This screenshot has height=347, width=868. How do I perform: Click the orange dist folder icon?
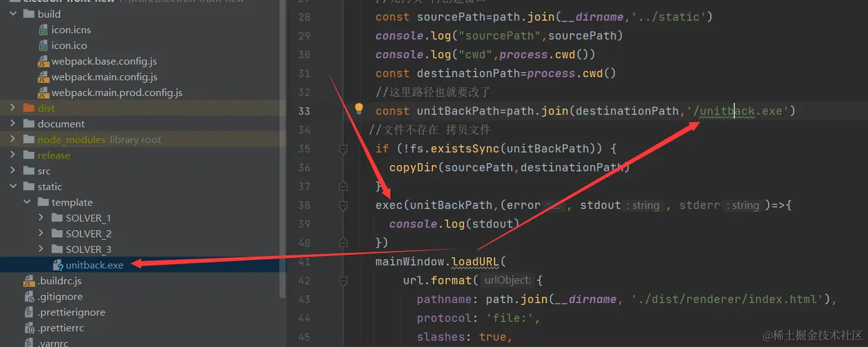coord(29,108)
